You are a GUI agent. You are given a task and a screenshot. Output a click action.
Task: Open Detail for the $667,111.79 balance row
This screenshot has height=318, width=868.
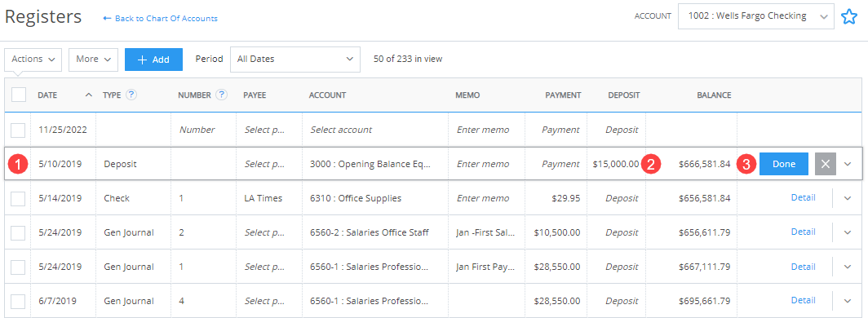tap(804, 266)
